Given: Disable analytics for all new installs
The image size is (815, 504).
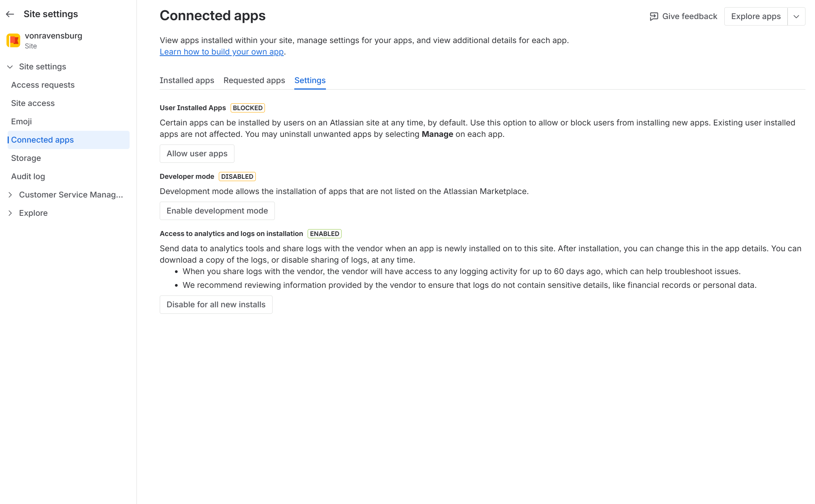Looking at the screenshot, I should [x=216, y=305].
